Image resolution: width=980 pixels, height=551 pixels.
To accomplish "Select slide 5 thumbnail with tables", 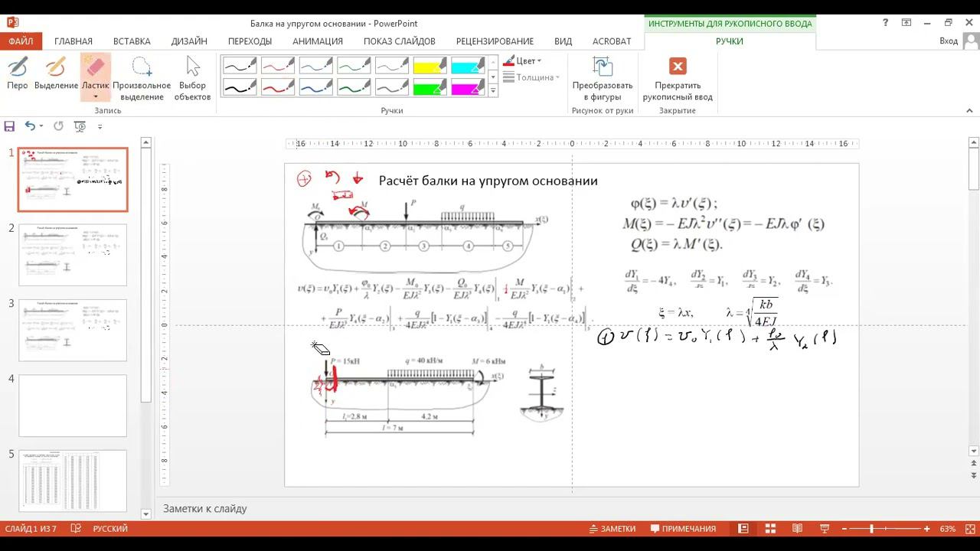I will [73, 481].
